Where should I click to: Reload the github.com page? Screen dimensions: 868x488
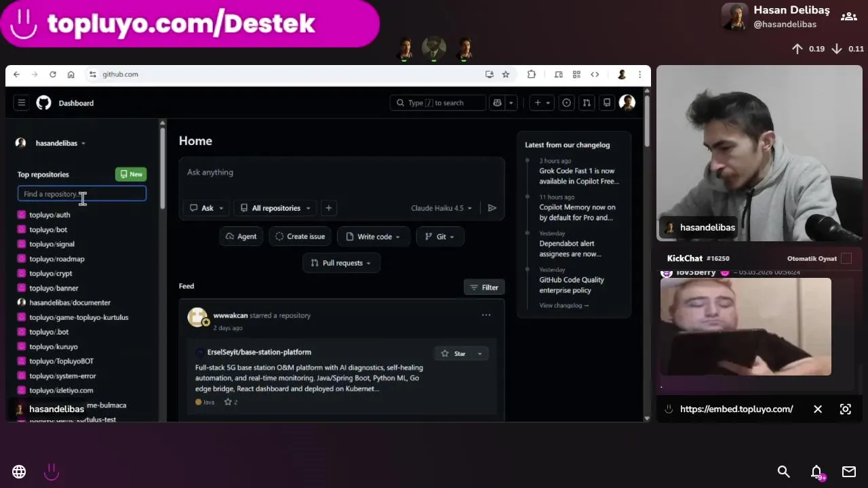click(x=53, y=75)
